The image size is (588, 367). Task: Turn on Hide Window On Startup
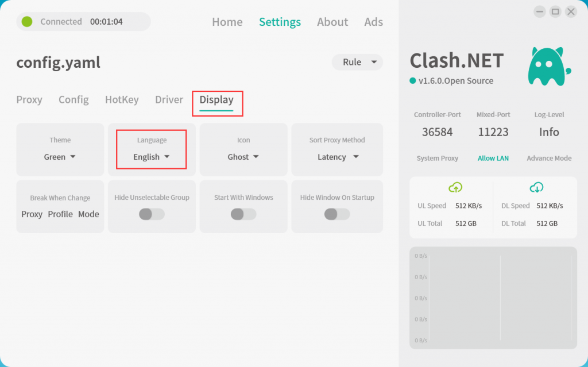point(337,214)
